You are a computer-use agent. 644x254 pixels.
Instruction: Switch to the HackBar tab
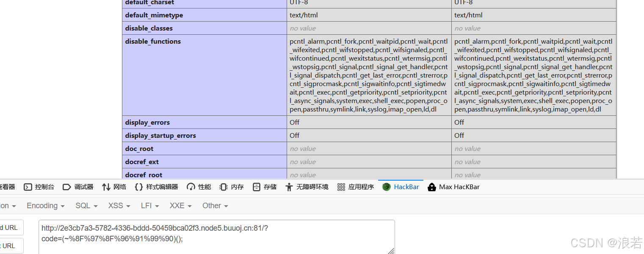[401, 187]
